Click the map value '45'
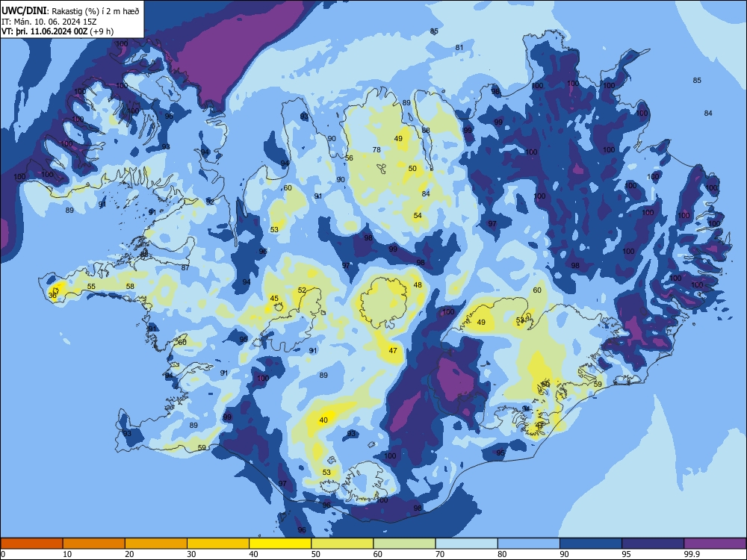This screenshot has width=747, height=560. (274, 299)
